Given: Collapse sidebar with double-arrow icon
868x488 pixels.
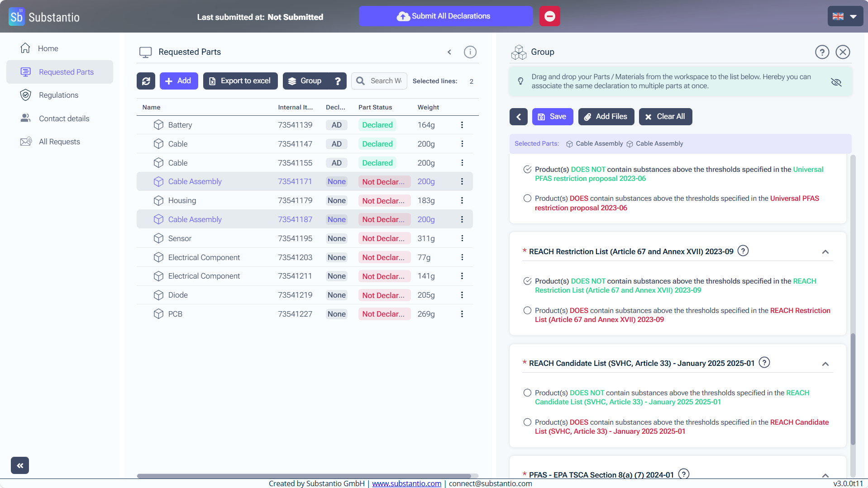Looking at the screenshot, I should point(20,465).
